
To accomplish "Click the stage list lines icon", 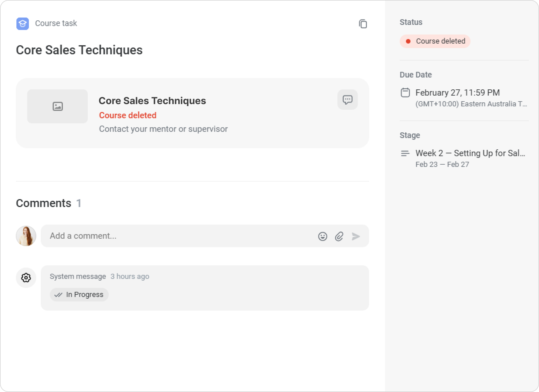I will click(x=405, y=153).
